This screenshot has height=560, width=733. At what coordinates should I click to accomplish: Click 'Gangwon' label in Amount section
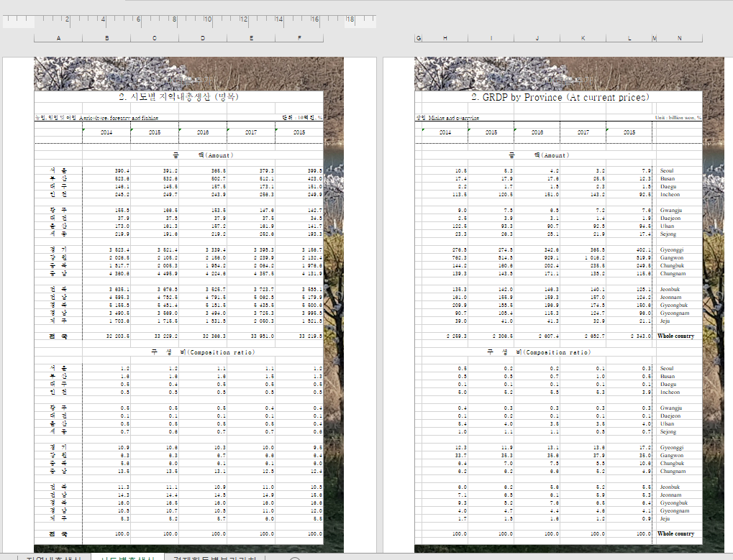point(671,258)
